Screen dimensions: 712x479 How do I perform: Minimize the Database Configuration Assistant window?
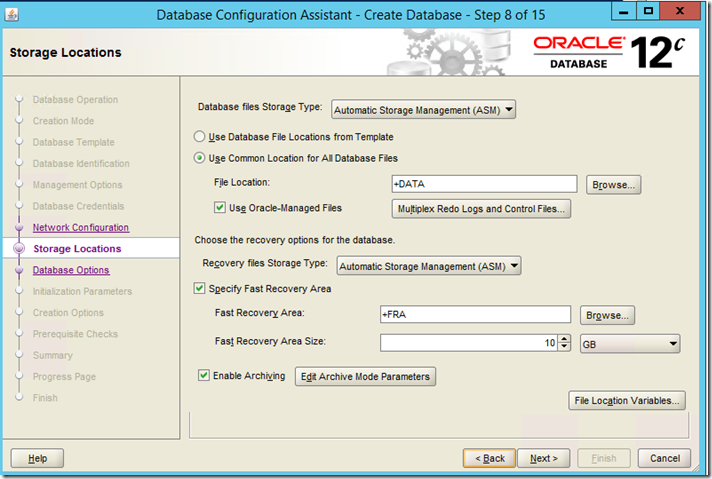(624, 11)
